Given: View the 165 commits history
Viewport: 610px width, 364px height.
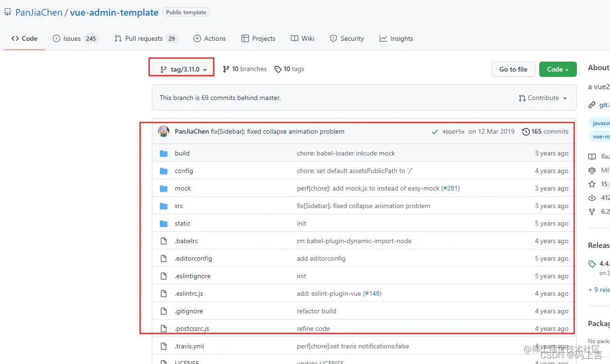Looking at the screenshot, I should point(545,131).
